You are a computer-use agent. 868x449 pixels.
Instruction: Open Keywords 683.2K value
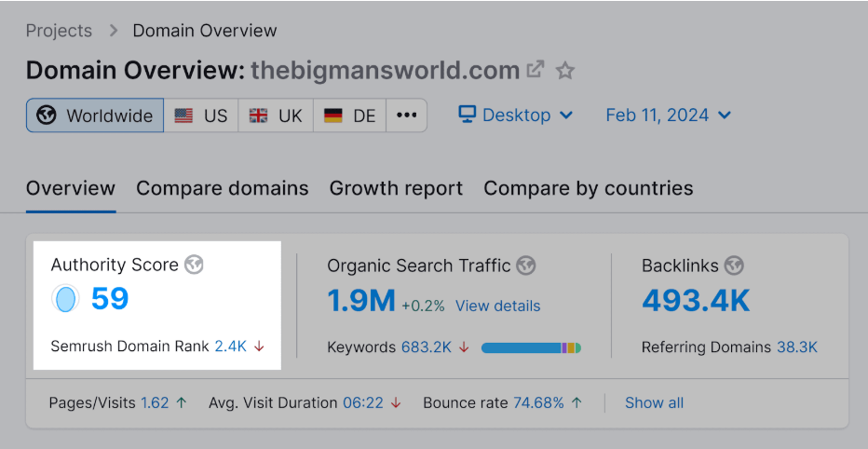(x=427, y=347)
